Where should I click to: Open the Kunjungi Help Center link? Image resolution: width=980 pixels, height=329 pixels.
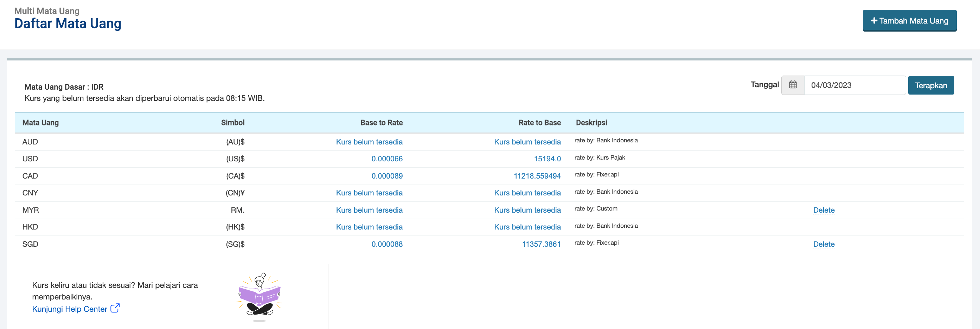click(x=70, y=309)
